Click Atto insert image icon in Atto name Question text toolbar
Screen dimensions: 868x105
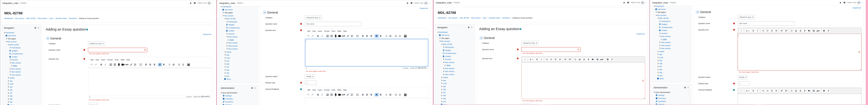796,31
